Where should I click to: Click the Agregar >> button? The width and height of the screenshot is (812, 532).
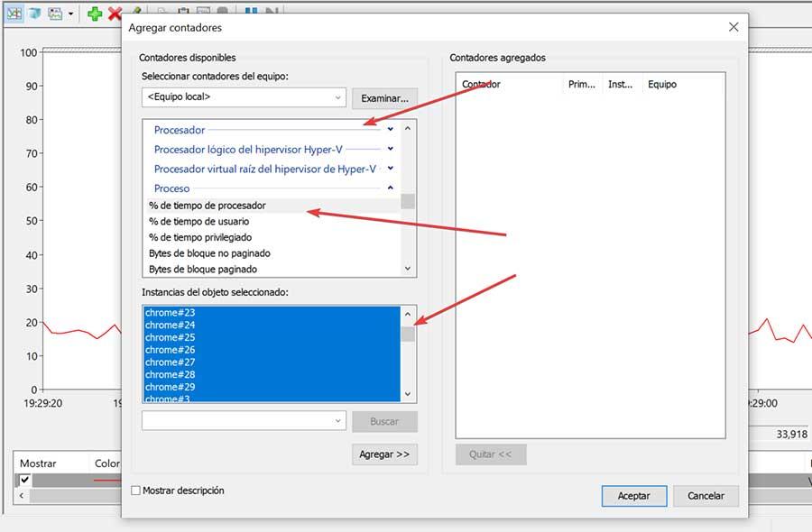click(x=384, y=454)
